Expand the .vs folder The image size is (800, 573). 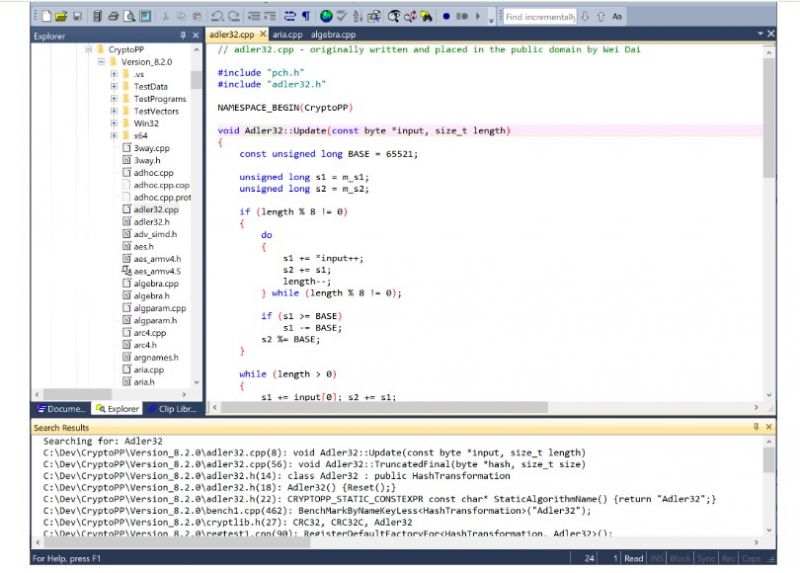coord(114,74)
